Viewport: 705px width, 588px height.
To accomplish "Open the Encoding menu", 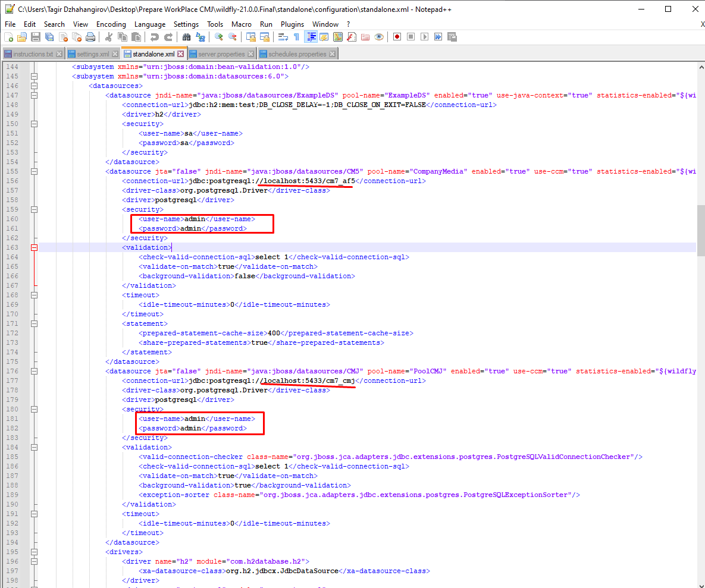I will (x=111, y=24).
